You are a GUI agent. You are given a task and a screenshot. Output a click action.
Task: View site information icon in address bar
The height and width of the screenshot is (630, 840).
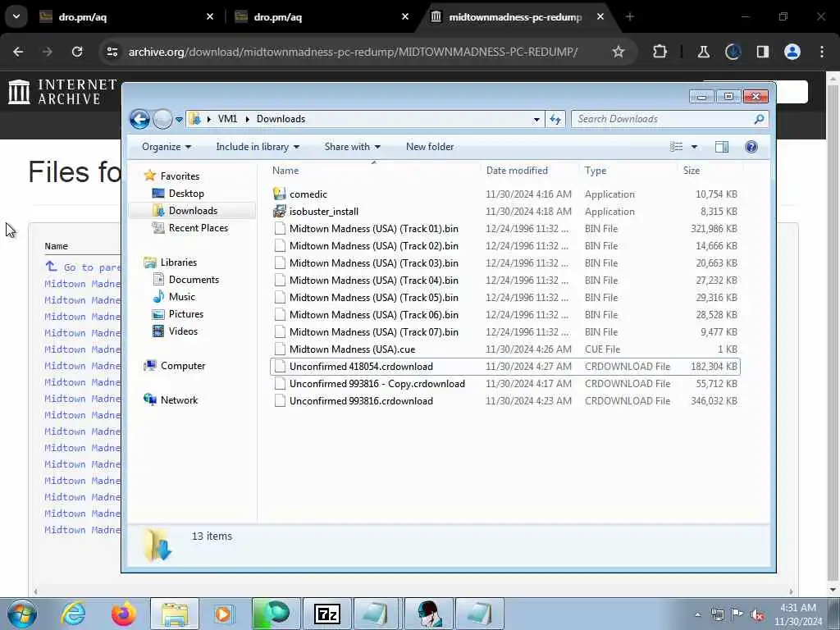coord(112,52)
